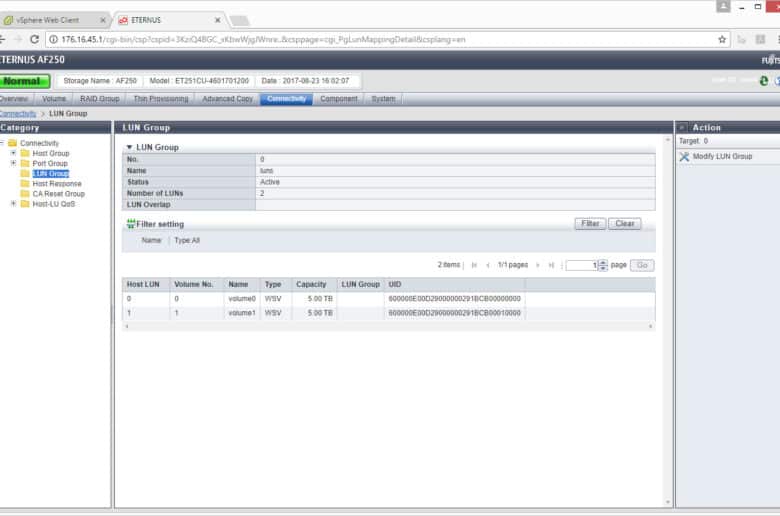The height and width of the screenshot is (516, 780).
Task: Click the volume1 table cell
Action: (x=242, y=313)
